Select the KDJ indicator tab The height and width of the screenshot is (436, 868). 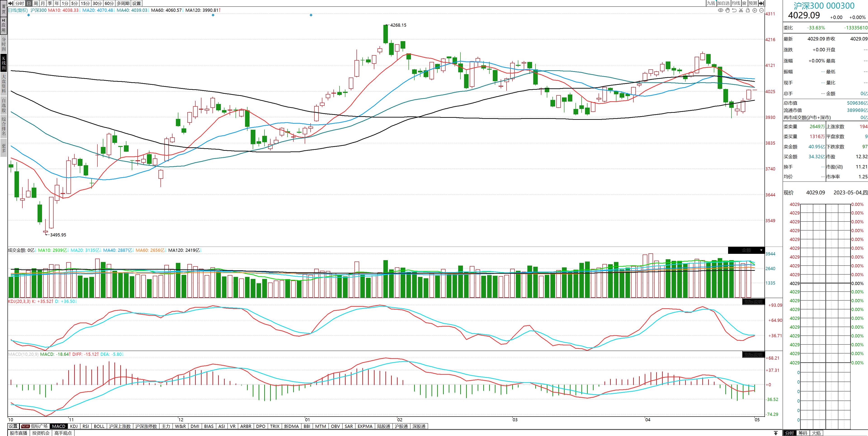pyautogui.click(x=74, y=426)
